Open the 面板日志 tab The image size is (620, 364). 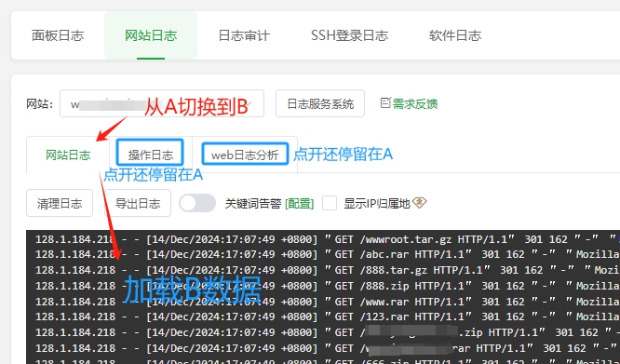pyautogui.click(x=58, y=35)
